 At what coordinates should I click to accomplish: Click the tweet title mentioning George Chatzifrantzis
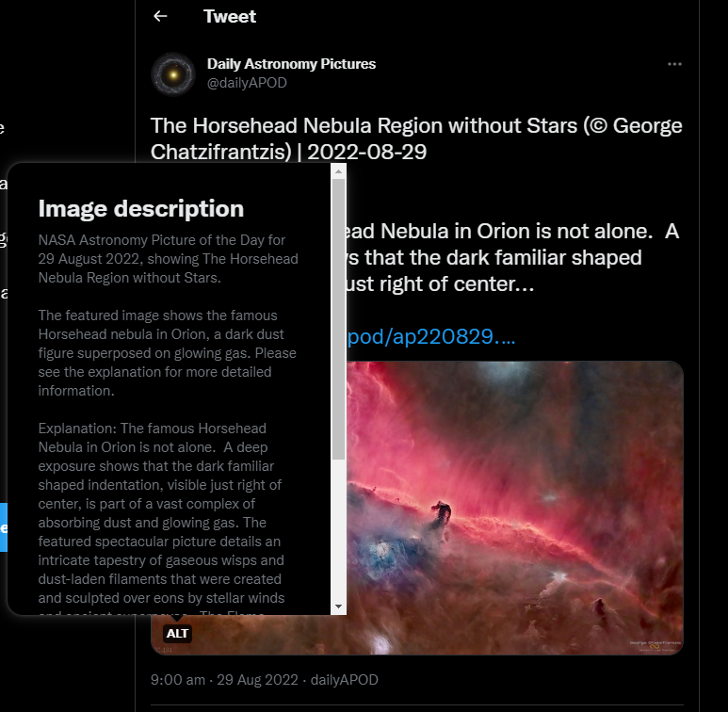coord(416,138)
